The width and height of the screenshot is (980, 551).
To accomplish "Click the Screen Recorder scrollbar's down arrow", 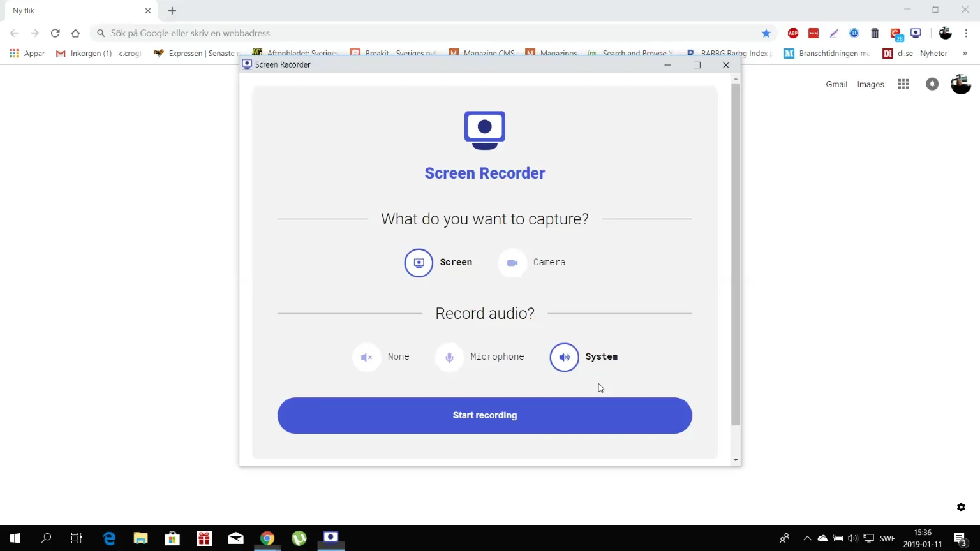I will [x=736, y=460].
